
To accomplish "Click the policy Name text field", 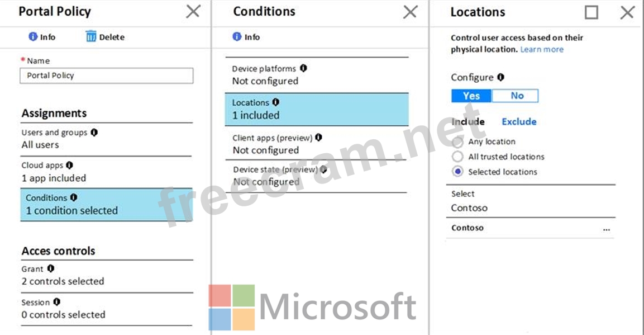I will [x=106, y=76].
